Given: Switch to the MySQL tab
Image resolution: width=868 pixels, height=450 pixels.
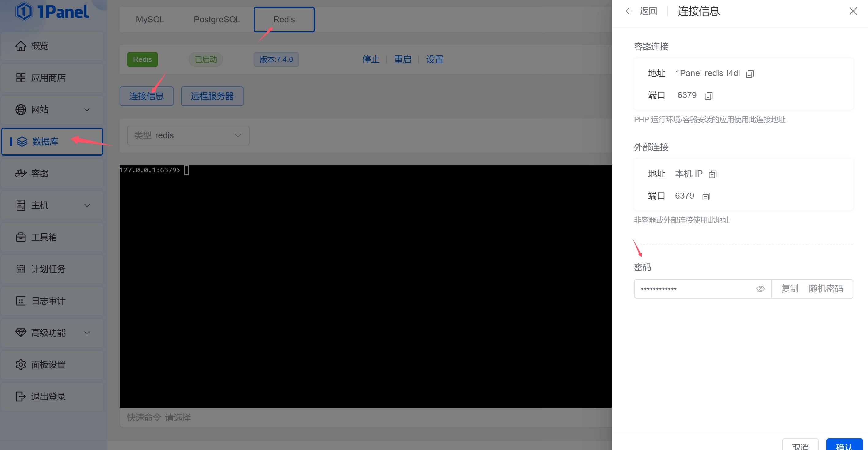Looking at the screenshot, I should [150, 20].
